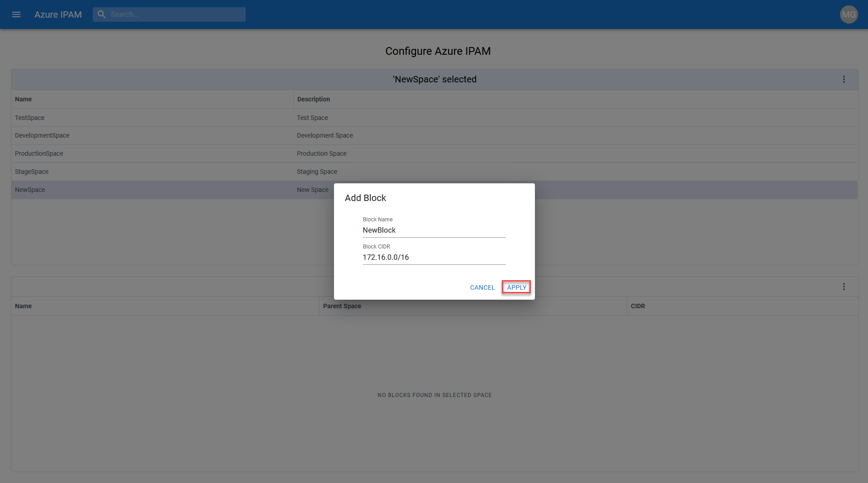Select the StageSpace row
Image resolution: width=868 pixels, height=483 pixels.
click(x=434, y=172)
